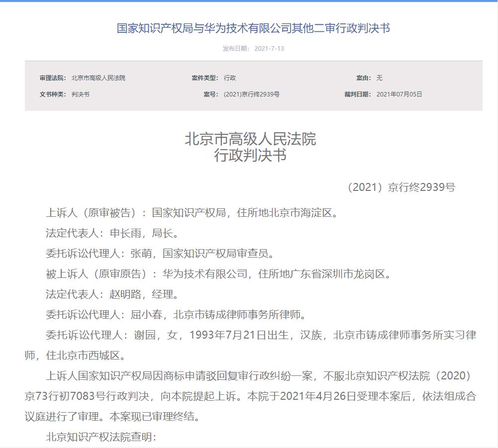Viewport: 498px width, 448px height.
Task: Click the 裁判日期 label
Action: click(x=358, y=94)
